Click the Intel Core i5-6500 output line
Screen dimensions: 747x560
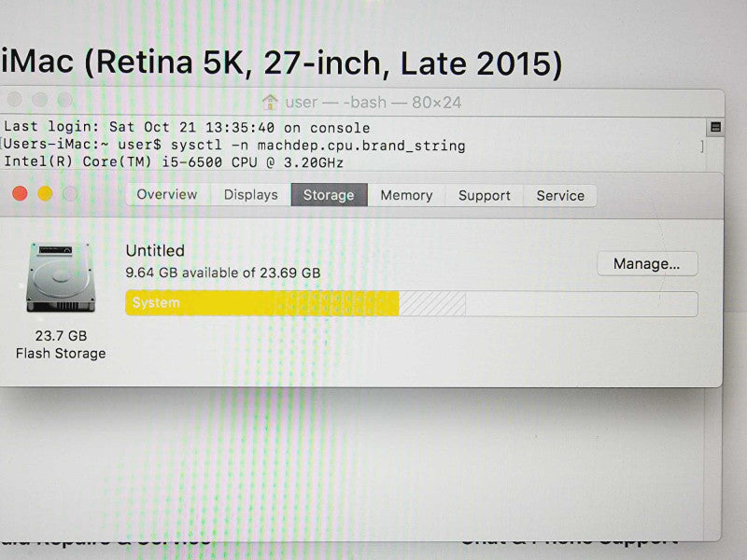[174, 162]
